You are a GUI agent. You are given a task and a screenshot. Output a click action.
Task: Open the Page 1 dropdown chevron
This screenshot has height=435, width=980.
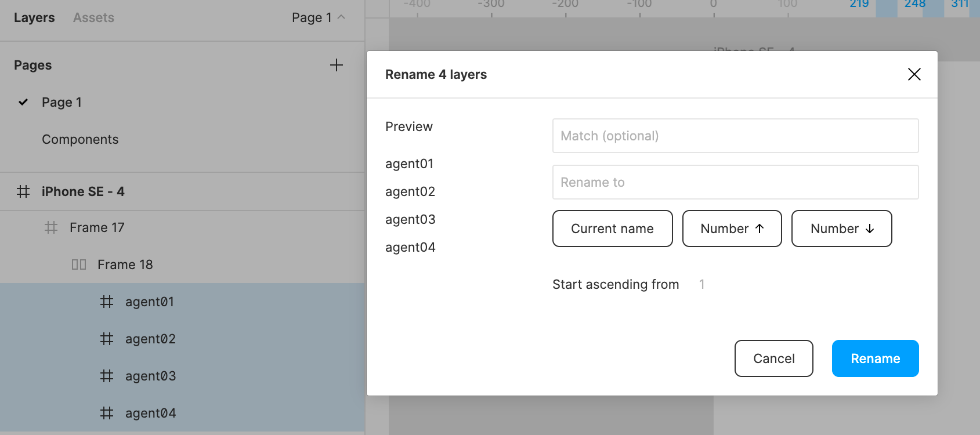point(341,17)
